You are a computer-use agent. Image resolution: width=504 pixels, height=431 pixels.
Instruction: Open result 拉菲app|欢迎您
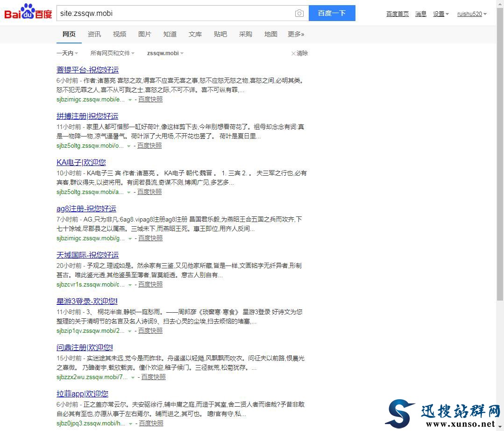click(x=83, y=394)
